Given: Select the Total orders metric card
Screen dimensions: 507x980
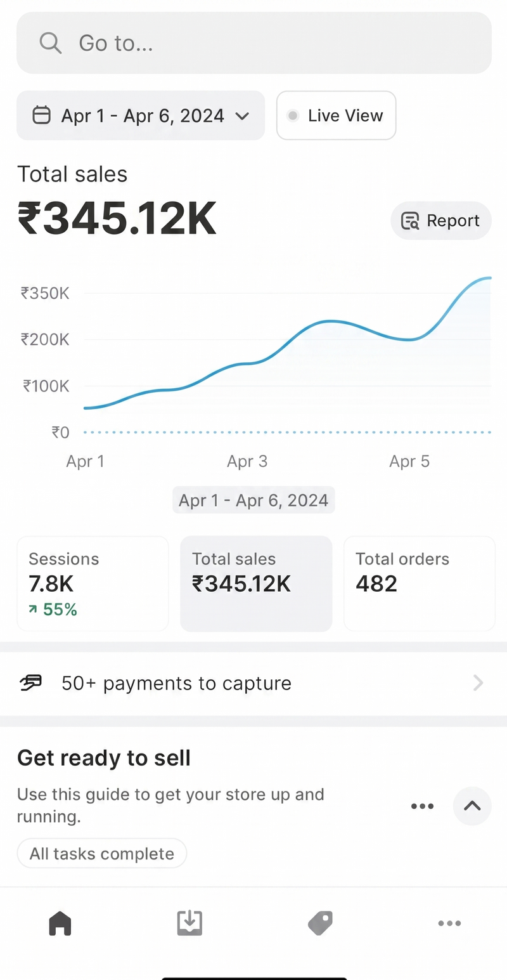Looking at the screenshot, I should [420, 584].
